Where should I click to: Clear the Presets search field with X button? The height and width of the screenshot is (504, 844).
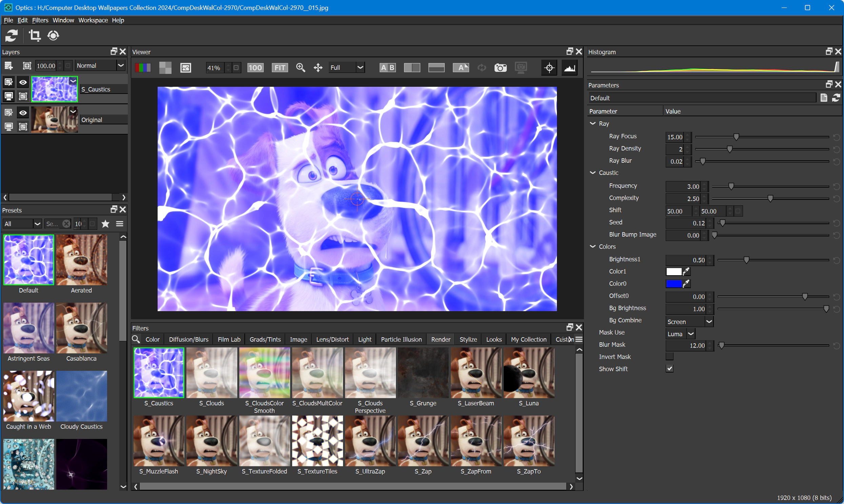66,224
